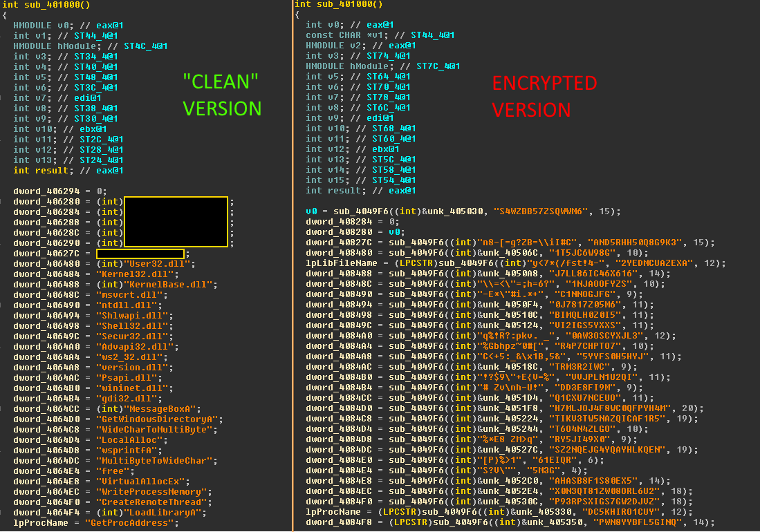Screen dimensions: 760x532
Task: Click the "free" string literal
Action: tap(113, 471)
